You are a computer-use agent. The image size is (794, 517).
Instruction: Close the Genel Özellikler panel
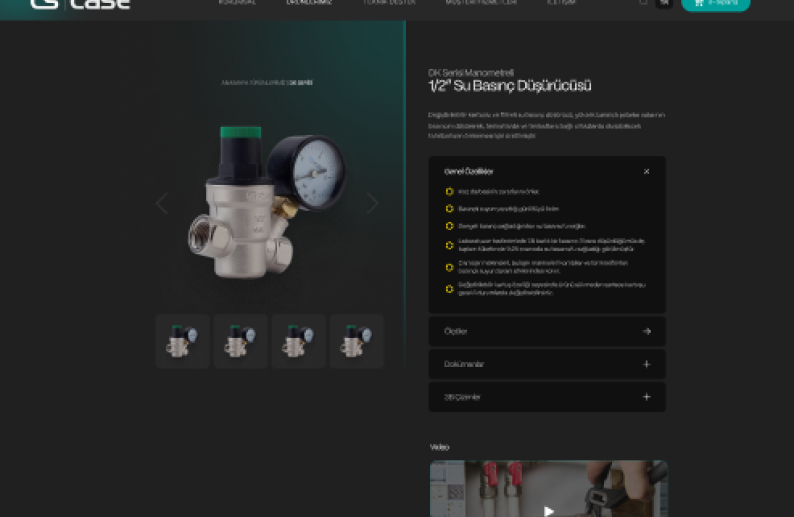click(x=646, y=171)
